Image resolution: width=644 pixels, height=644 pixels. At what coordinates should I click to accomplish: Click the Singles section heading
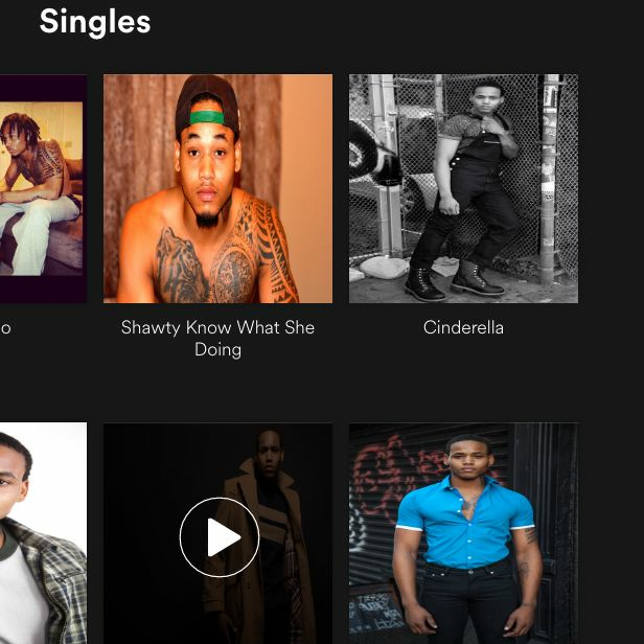point(95,22)
